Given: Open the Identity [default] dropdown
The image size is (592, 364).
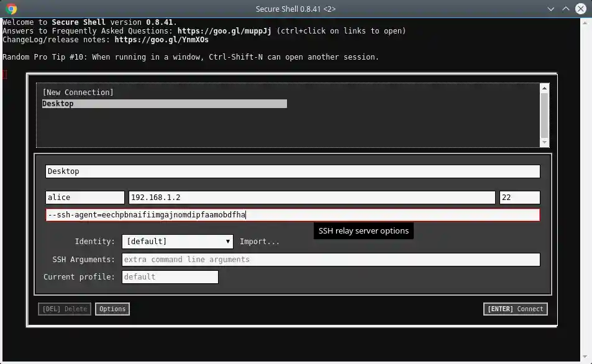Looking at the screenshot, I should (178, 242).
